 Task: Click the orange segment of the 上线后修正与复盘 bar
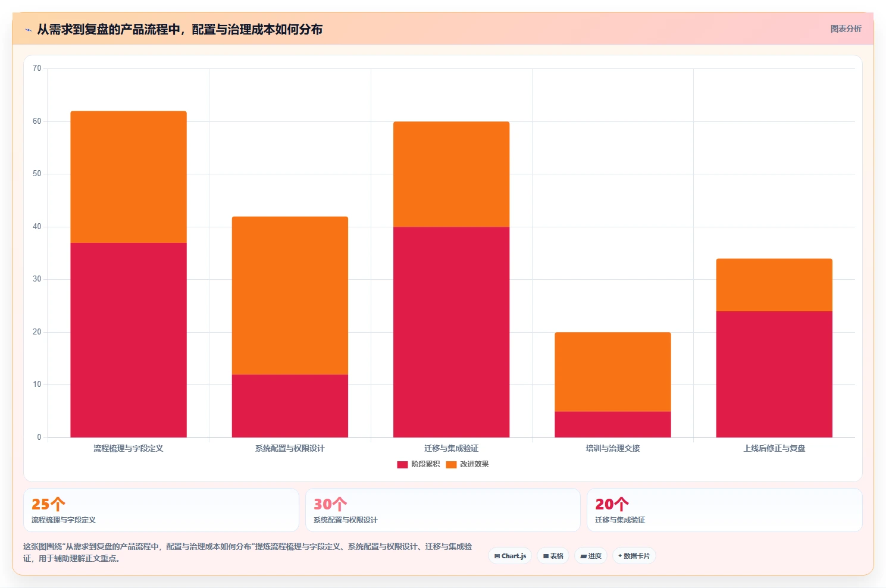point(774,285)
